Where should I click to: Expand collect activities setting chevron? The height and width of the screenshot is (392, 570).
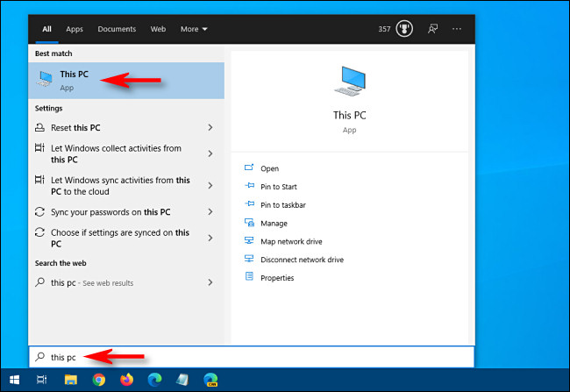point(210,153)
